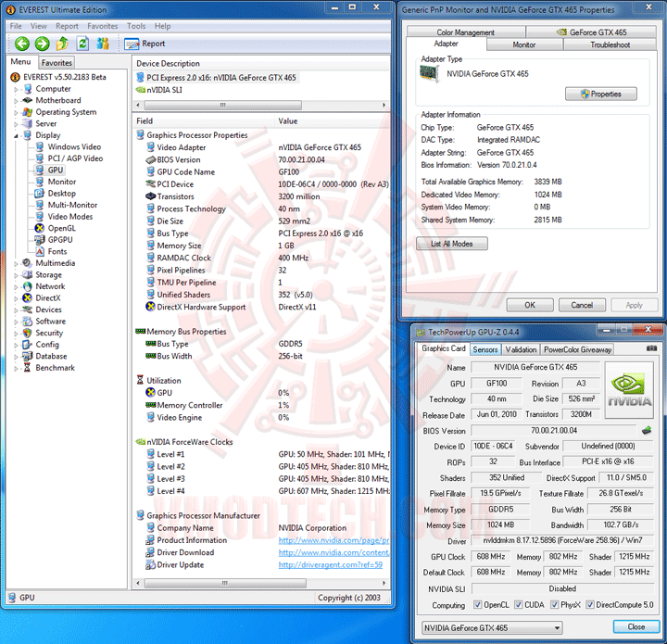
Task: Toggle the CUDA checkbox
Action: [x=518, y=604]
